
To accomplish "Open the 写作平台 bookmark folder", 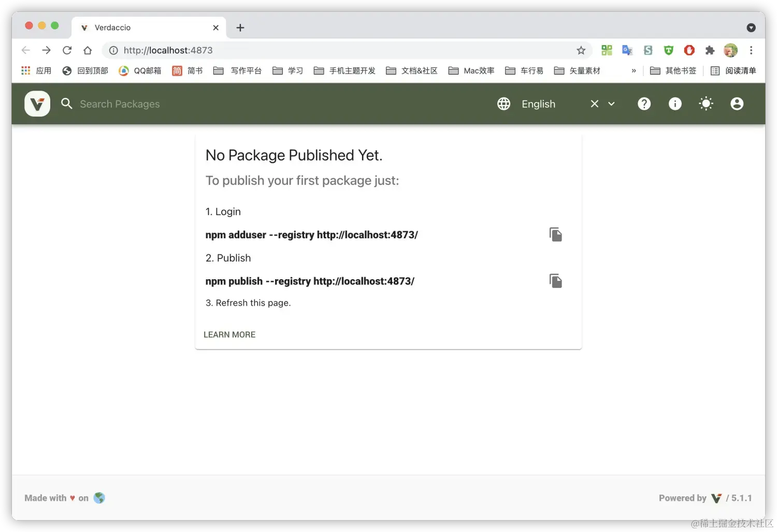I will pos(237,70).
